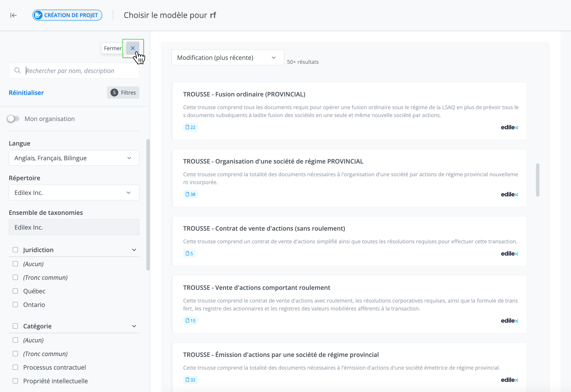Open the Modification (plus récente) sort dropdown
The width and height of the screenshot is (571, 392).
coord(228,58)
